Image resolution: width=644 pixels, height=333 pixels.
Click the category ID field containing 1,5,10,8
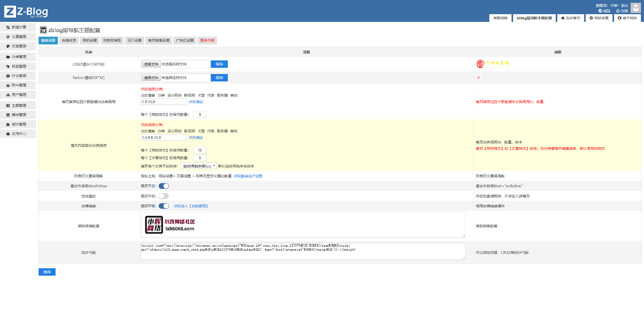pyautogui.click(x=164, y=102)
